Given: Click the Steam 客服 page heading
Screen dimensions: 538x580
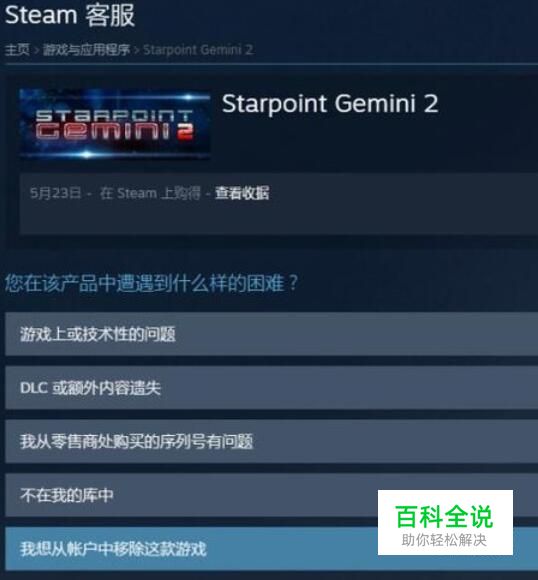Looking at the screenshot, I should click(x=70, y=15).
